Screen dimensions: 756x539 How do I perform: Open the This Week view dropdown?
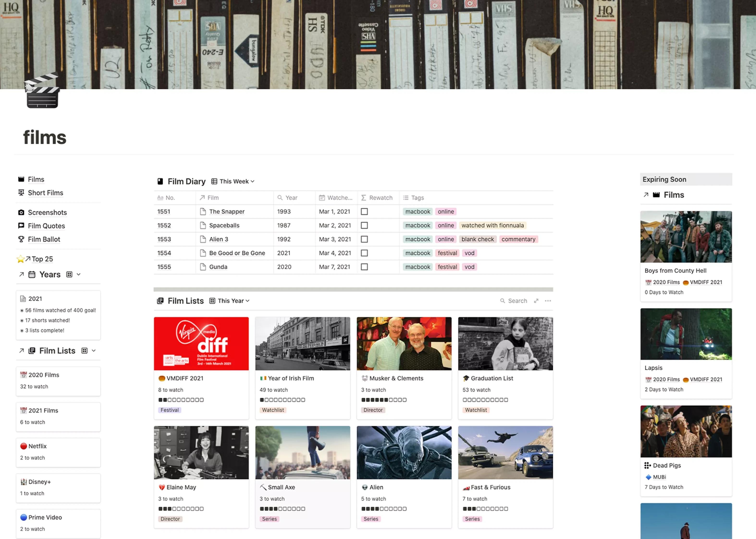click(x=236, y=181)
